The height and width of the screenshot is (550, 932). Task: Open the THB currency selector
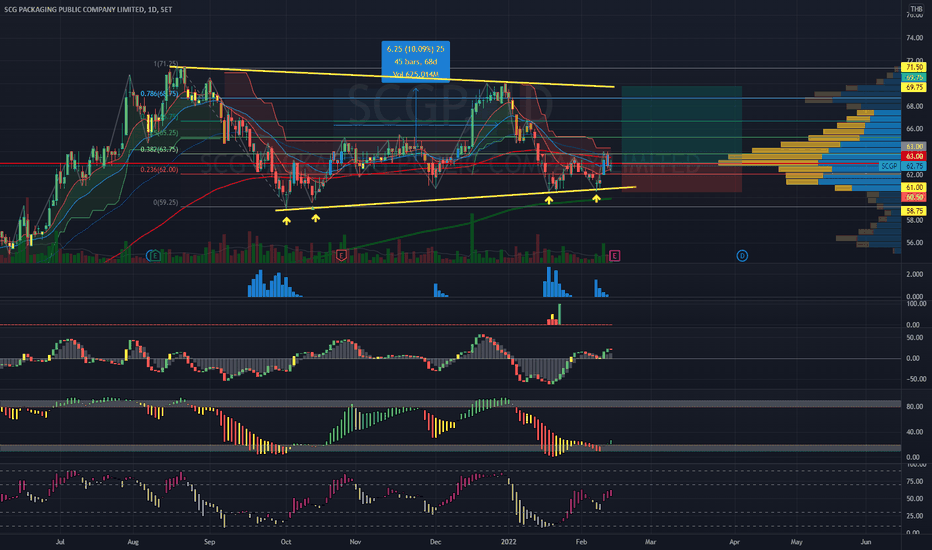point(916,9)
